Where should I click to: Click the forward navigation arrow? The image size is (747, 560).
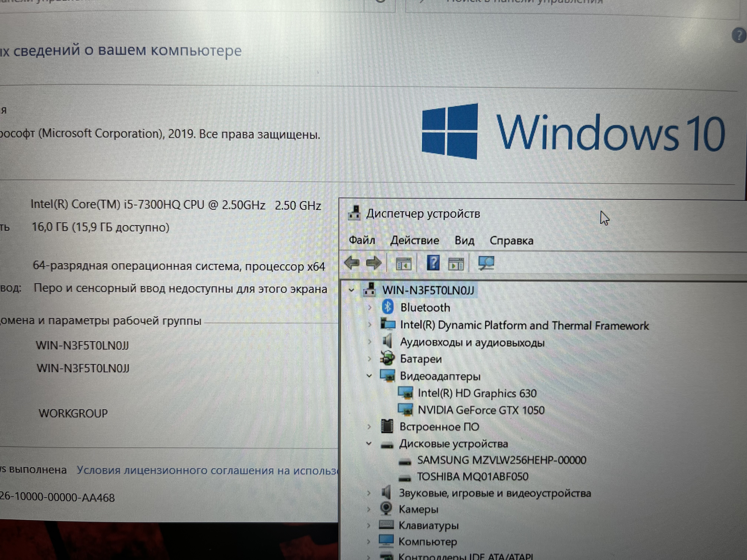click(374, 263)
